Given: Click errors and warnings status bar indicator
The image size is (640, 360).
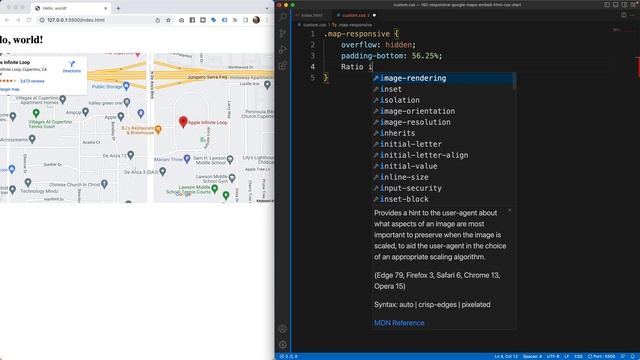Looking at the screenshot, I should (x=289, y=356).
